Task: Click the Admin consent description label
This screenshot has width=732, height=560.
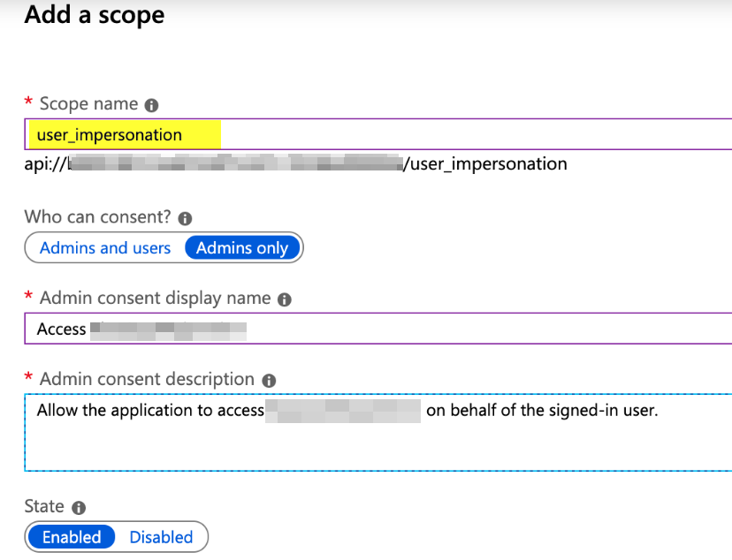Action: pos(147,380)
